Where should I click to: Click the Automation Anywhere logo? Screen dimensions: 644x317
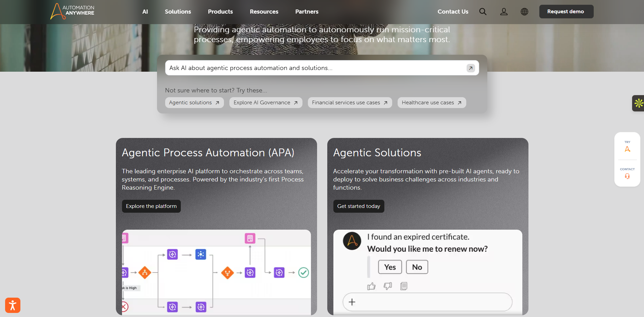tap(72, 11)
